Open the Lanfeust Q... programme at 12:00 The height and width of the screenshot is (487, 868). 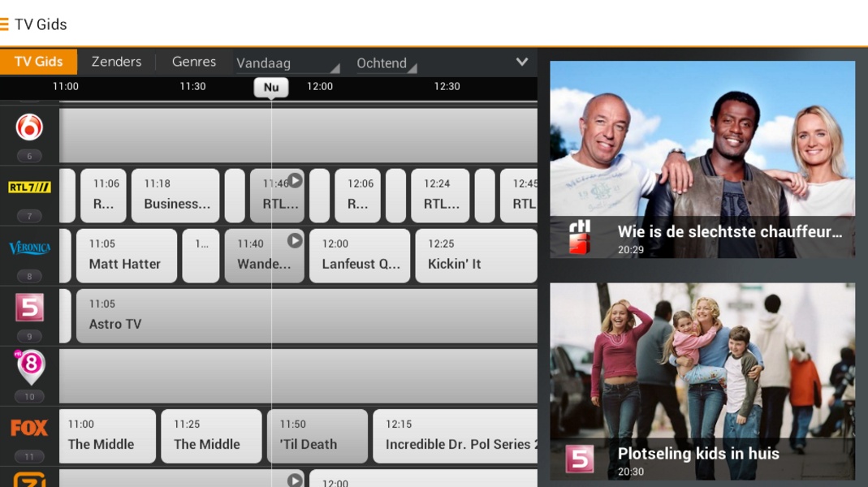pos(360,256)
